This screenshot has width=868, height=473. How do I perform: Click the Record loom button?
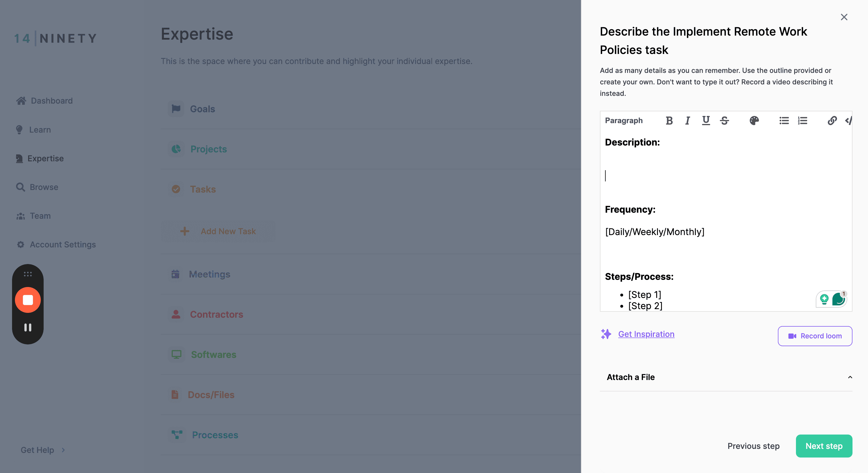pyautogui.click(x=815, y=336)
